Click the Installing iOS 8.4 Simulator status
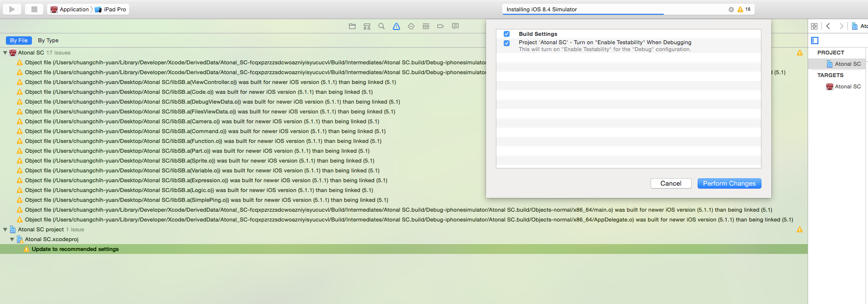Image resolution: width=868 pixels, height=304 pixels. click(x=542, y=9)
